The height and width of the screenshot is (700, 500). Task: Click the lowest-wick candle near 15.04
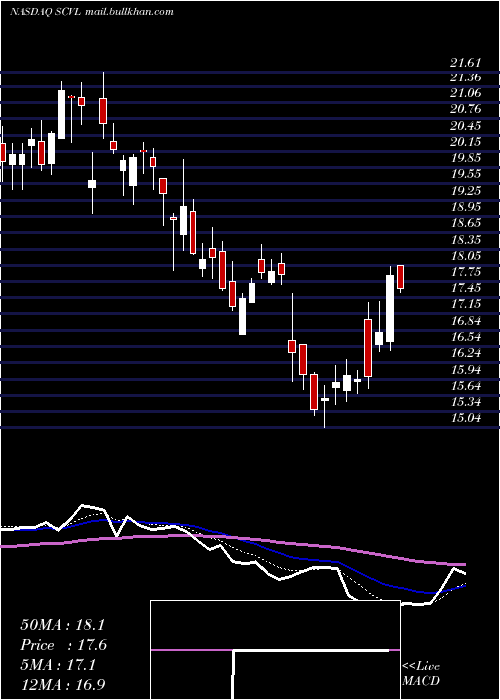325,406
